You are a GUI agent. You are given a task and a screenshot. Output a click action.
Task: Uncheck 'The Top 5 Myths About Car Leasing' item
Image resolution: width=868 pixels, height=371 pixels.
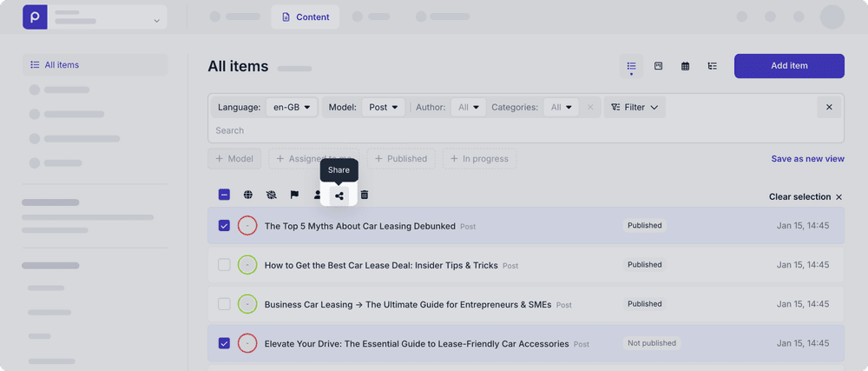pos(224,226)
